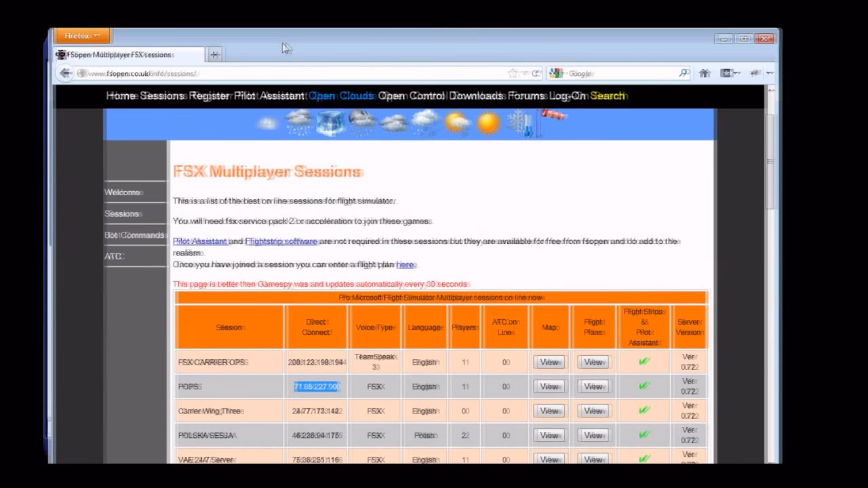The height and width of the screenshot is (488, 868).
Task: Click the Direct Connect column header
Action: (x=317, y=327)
